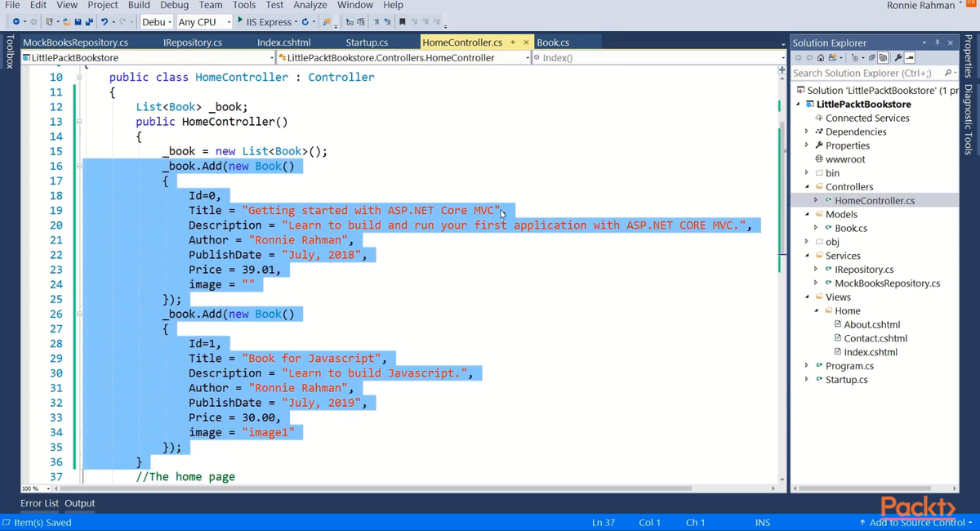Switch to the Index.cshtml editor tab

284,42
